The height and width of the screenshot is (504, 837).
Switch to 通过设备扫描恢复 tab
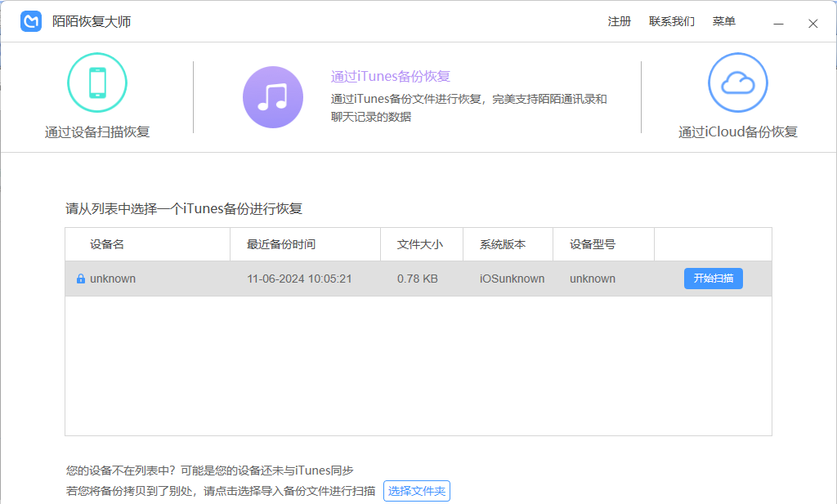coord(97,132)
